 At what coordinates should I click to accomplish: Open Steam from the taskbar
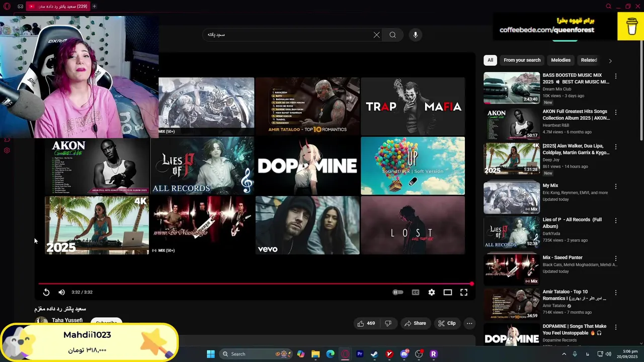pos(374,354)
